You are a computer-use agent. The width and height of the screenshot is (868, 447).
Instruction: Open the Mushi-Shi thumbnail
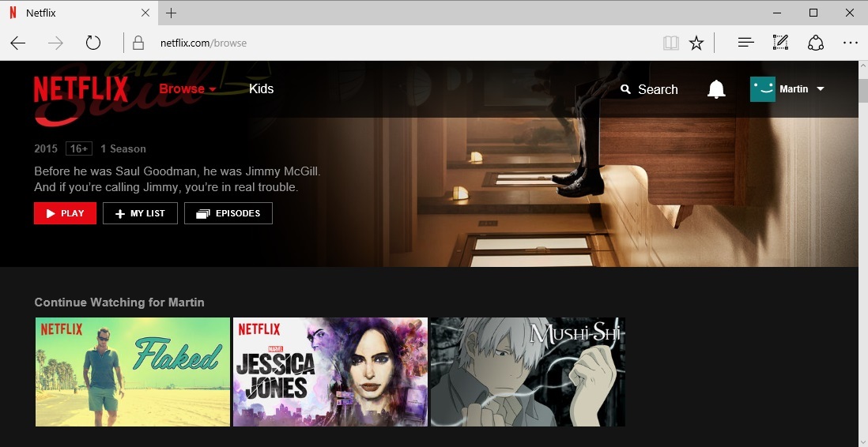[528, 372]
